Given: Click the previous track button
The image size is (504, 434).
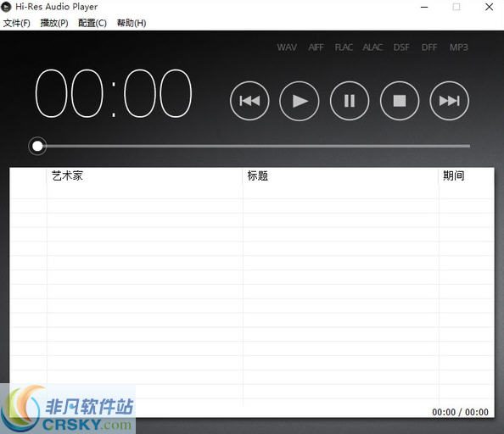Looking at the screenshot, I should coord(249,101).
